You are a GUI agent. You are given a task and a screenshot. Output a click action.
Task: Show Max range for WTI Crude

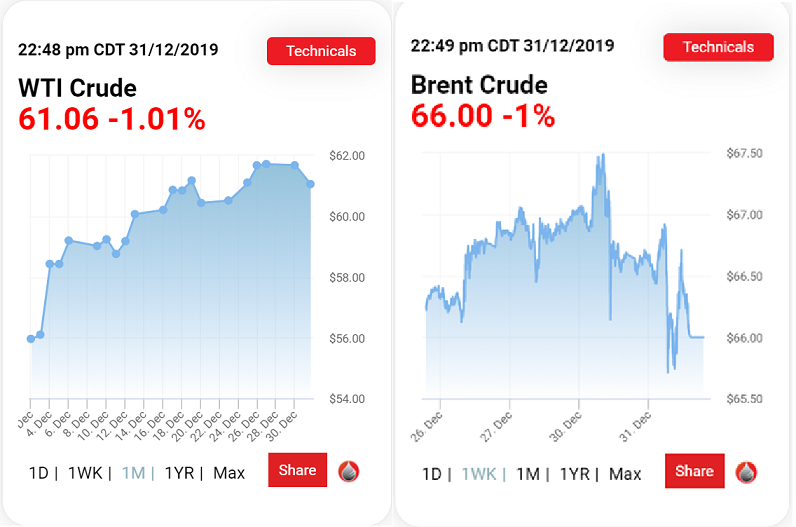coord(229,473)
